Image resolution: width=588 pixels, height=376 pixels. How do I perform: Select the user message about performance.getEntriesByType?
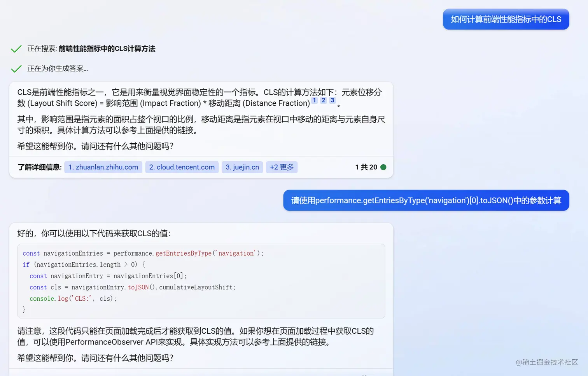coord(426,200)
